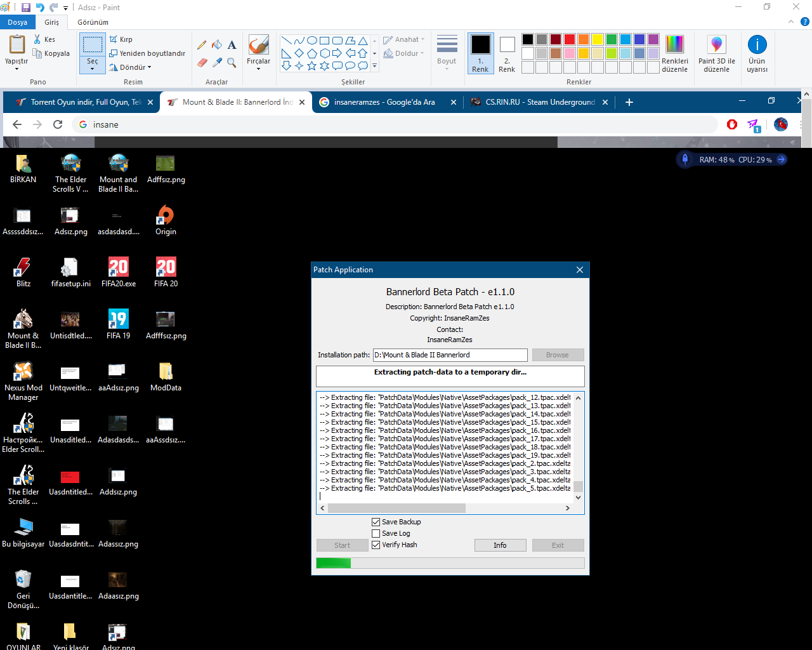Click the Kes (cut) icon
Viewport: 812px width, 650px height.
(37, 39)
